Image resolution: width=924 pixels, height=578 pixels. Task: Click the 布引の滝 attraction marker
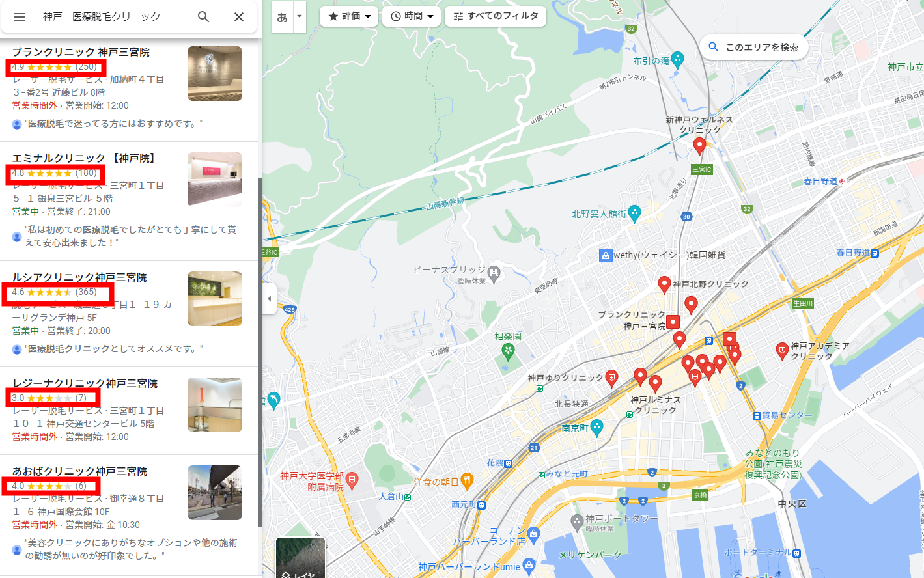point(678,61)
